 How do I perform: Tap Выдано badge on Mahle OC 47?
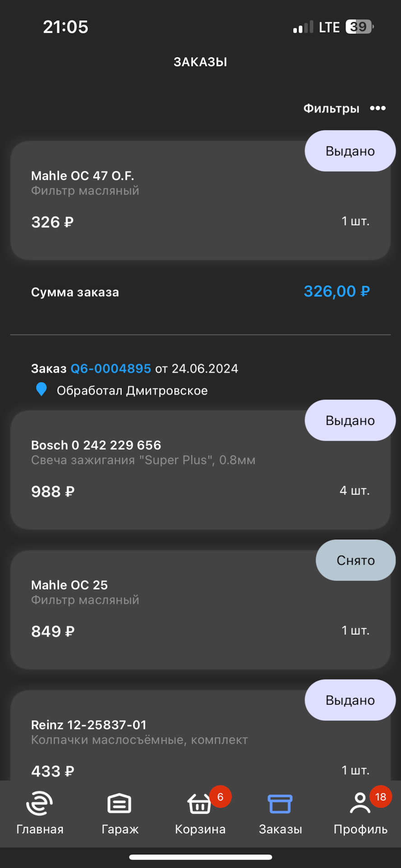pos(350,151)
